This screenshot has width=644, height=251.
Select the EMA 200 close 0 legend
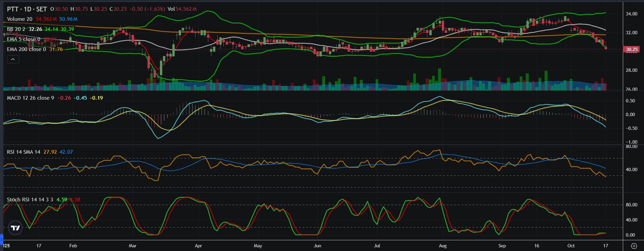pos(27,49)
